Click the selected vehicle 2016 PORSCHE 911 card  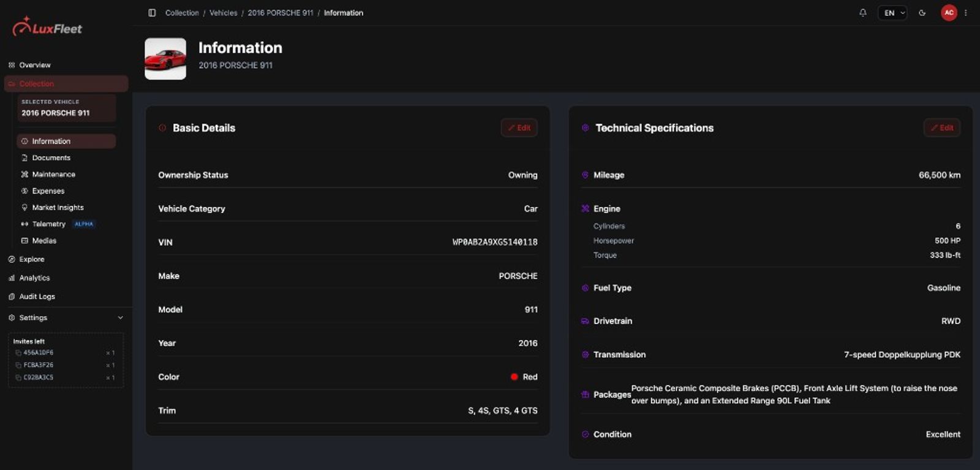(x=66, y=108)
